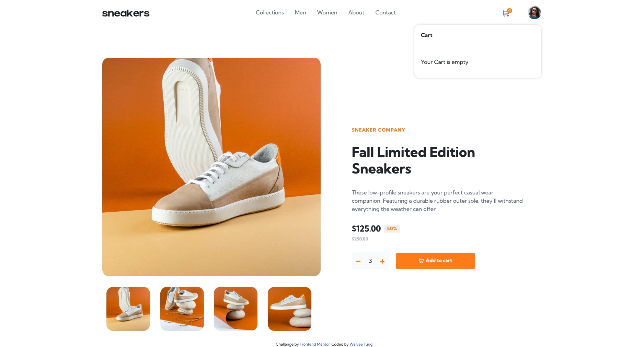Decrease quantity with the minus icon
The image size is (644, 347).
[358, 261]
